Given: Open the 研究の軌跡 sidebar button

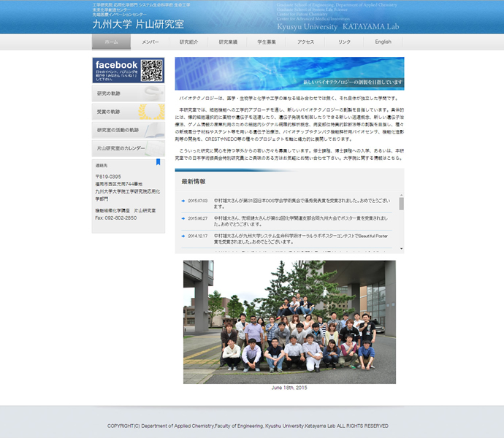Looking at the screenshot, I should 129,93.
